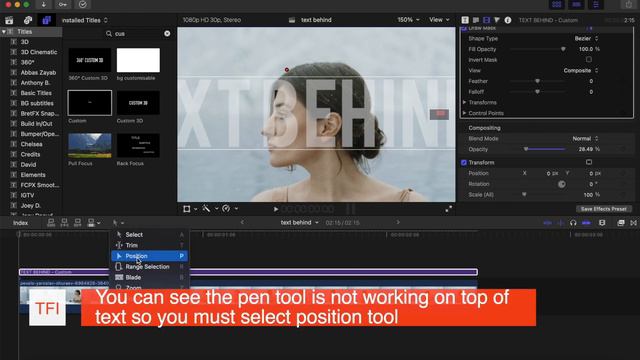Screen dimensions: 640x360
Task: Open the Title inspector tab icon
Action: [465, 20]
